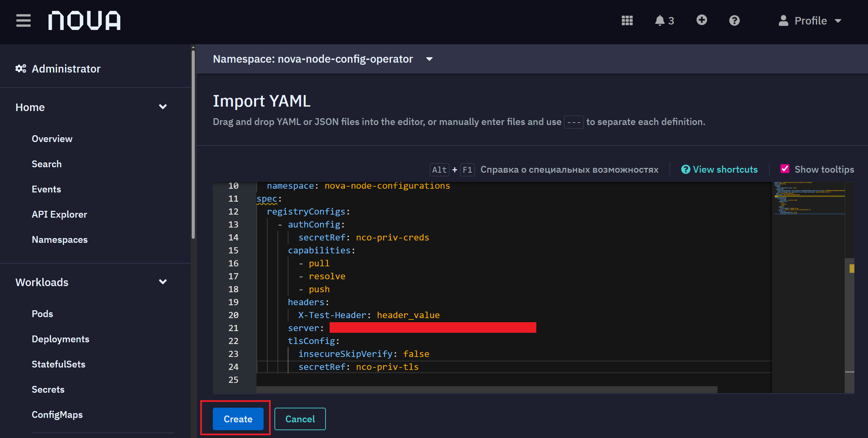The height and width of the screenshot is (438, 868).
Task: Click the 'authConfig' key
Action: pyautogui.click(x=314, y=224)
